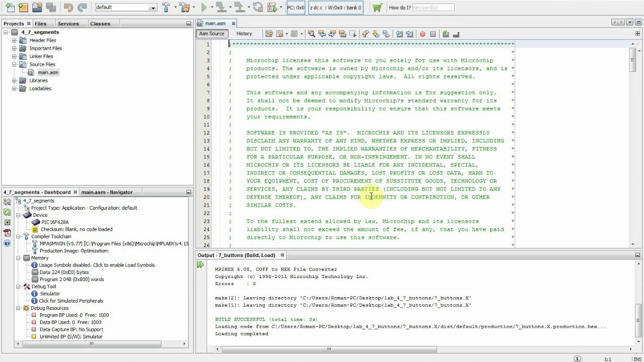Click the Build Project hammer icon
Screen dimensions: 644x362
(x=166, y=8)
